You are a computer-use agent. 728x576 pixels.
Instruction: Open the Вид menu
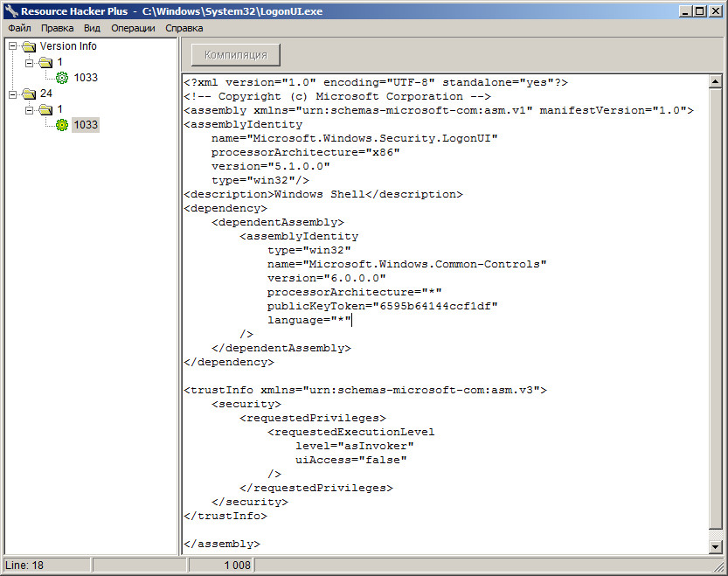[x=92, y=28]
